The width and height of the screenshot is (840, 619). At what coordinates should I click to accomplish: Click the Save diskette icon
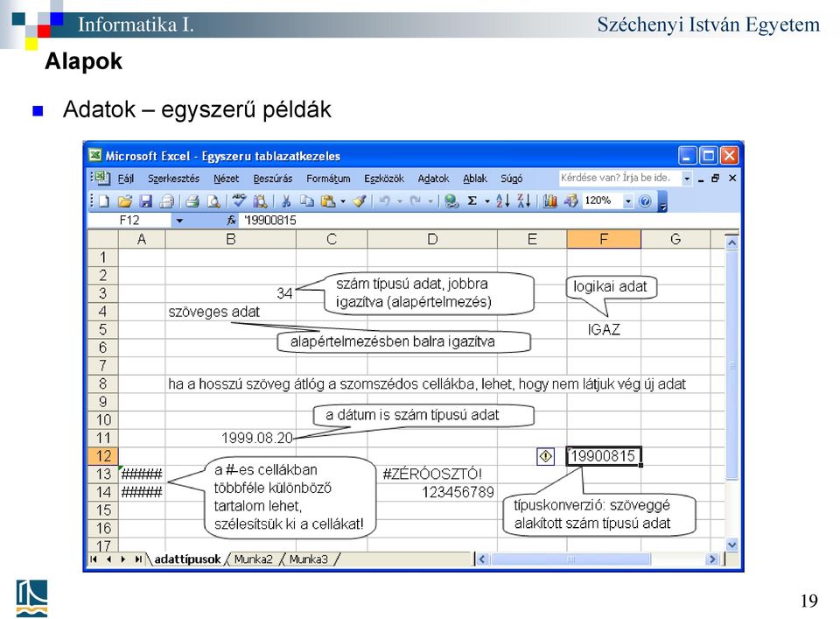pos(145,201)
